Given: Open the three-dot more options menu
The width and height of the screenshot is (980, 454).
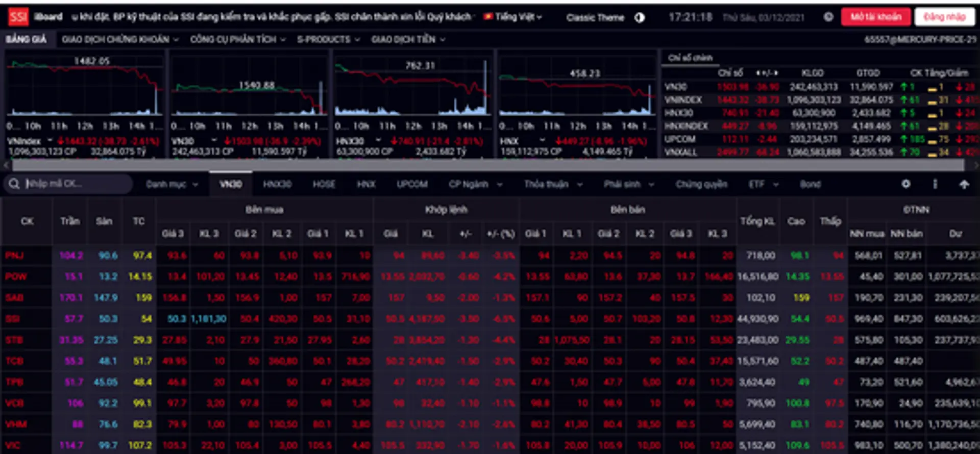Looking at the screenshot, I should pyautogui.click(x=935, y=184).
